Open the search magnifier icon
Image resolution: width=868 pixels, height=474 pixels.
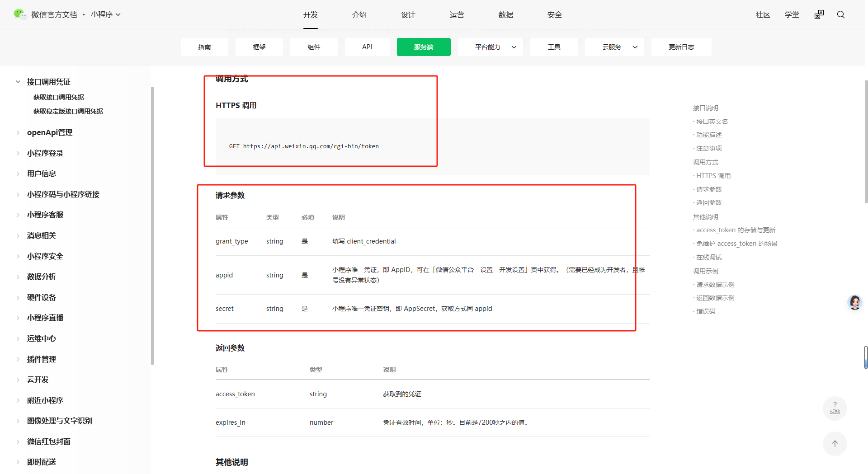840,14
